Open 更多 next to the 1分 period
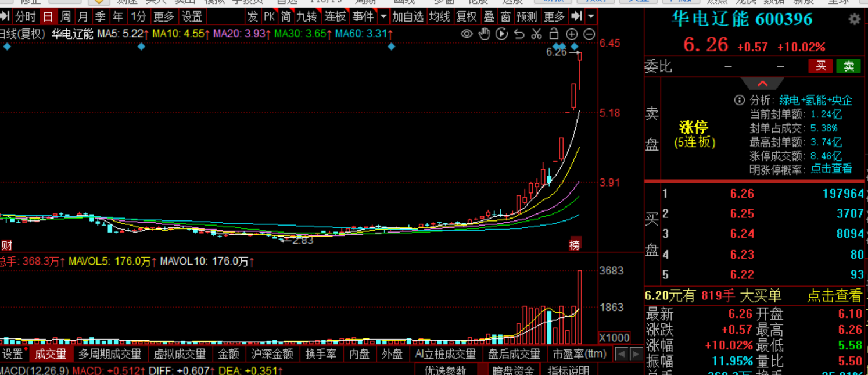Viewport: 868px width, 375px height. [164, 16]
